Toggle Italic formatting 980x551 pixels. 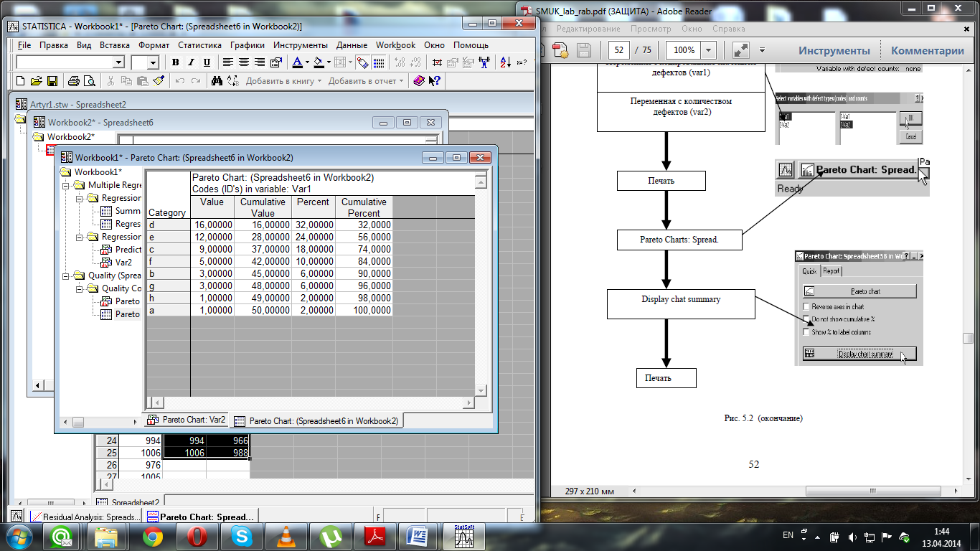pos(192,62)
